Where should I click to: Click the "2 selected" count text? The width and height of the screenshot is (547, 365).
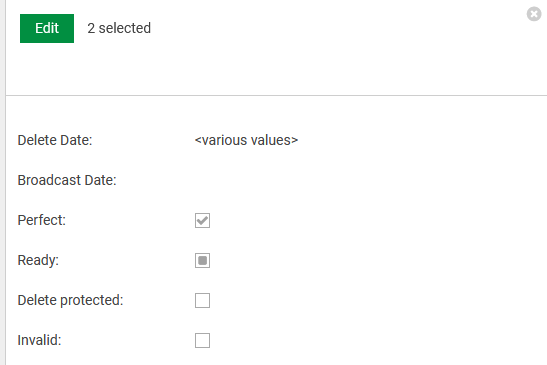(119, 28)
